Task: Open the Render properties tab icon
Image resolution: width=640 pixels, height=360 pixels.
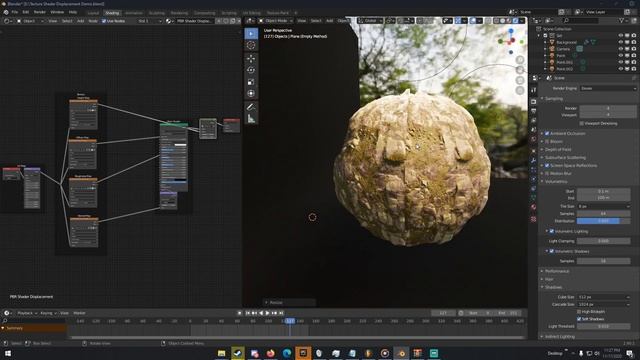Action: [533, 101]
